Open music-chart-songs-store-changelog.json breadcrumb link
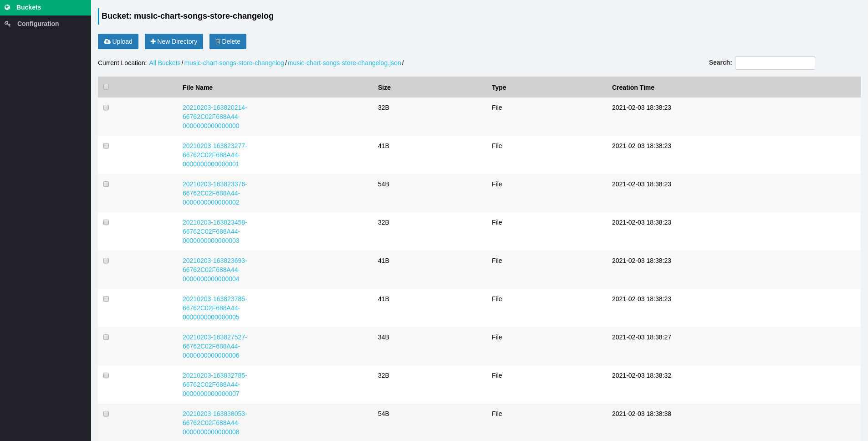 [344, 63]
